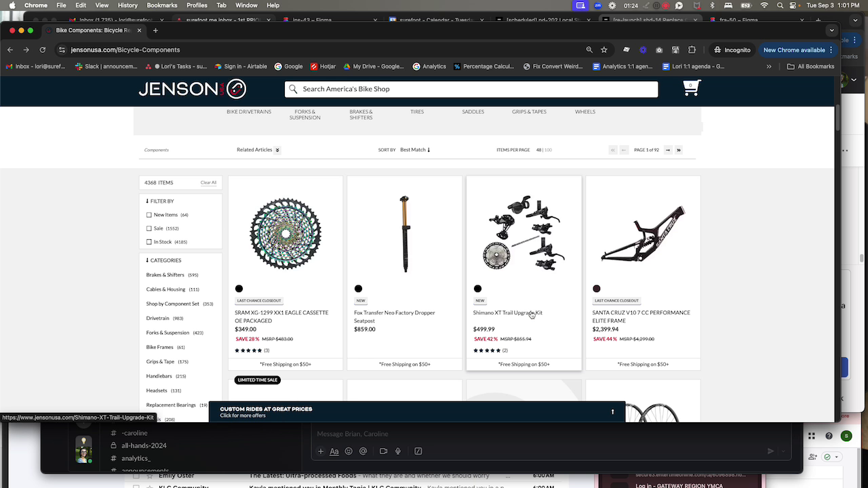Toggle Slack text formatting Aa icon
Viewport: 868px width, 488px height.
(334, 451)
